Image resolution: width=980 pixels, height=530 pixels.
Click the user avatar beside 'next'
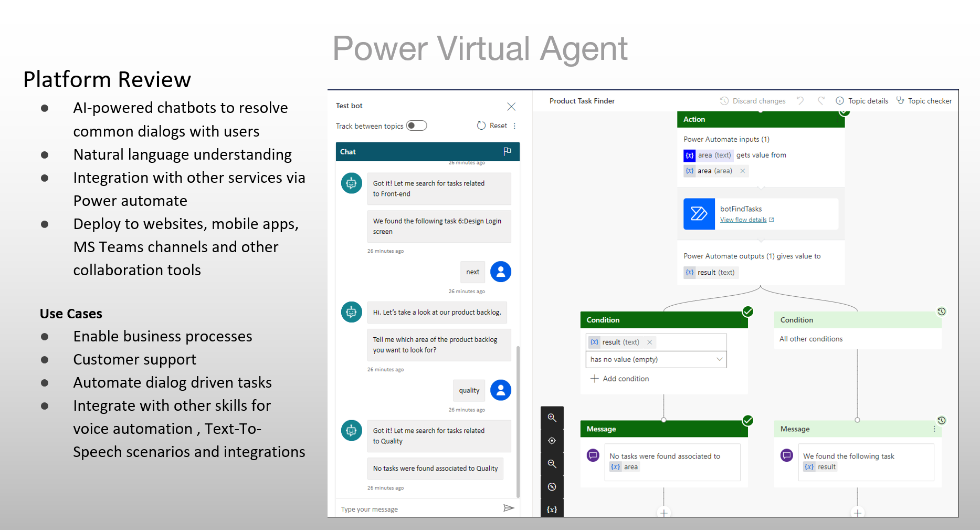[x=501, y=272]
